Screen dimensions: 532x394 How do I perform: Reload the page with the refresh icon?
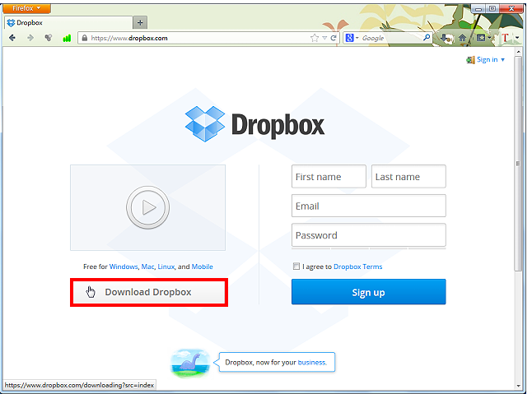[x=334, y=38]
